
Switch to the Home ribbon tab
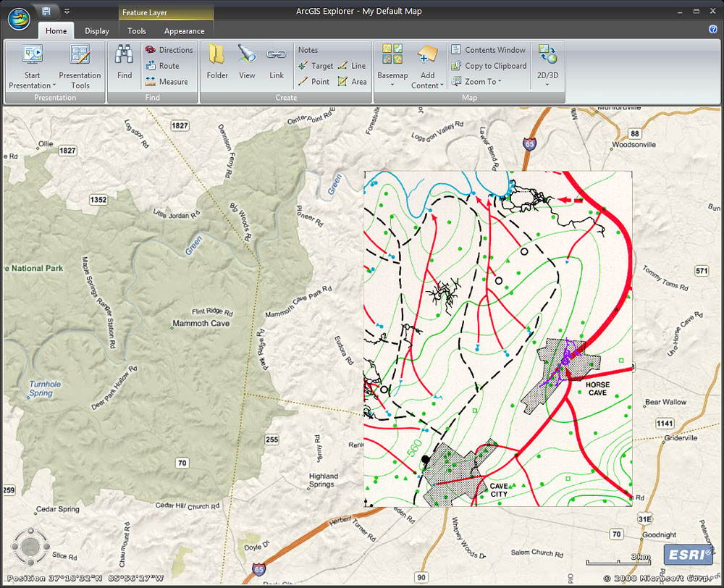[x=56, y=31]
